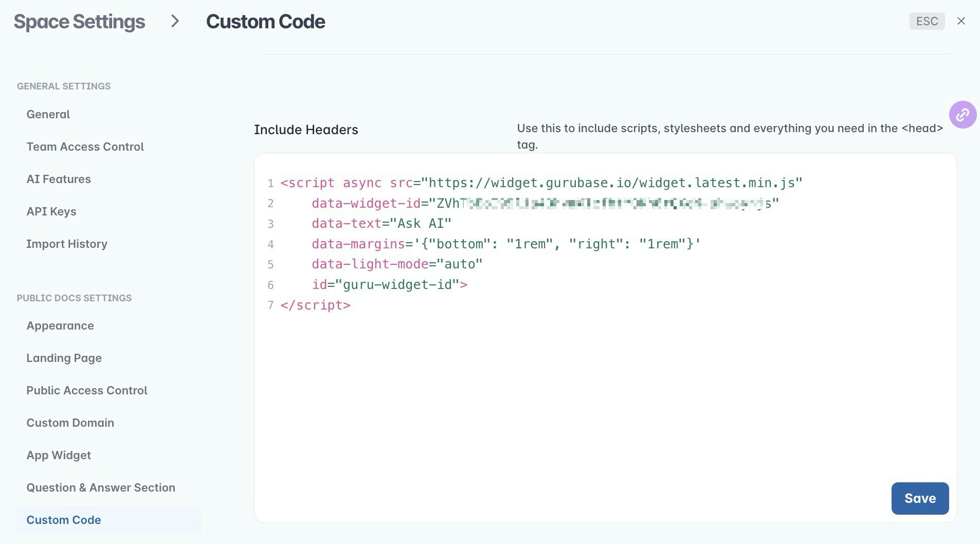Open Appearance settings

click(x=60, y=325)
